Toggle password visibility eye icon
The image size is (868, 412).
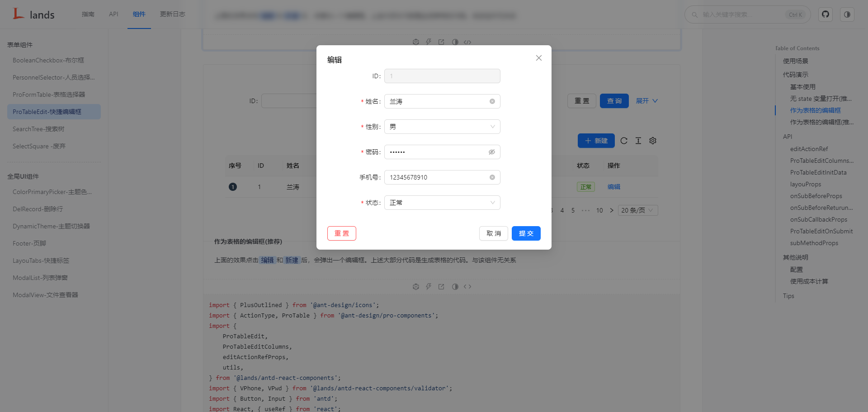tap(492, 152)
